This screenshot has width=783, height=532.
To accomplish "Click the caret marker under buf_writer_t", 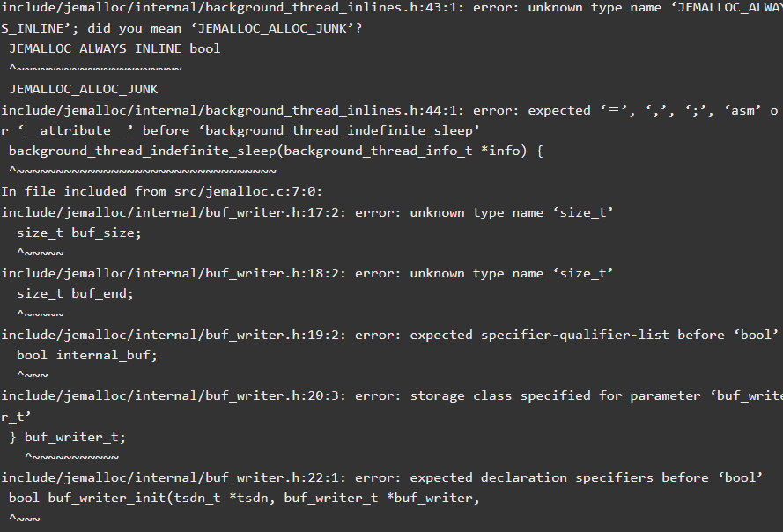I will pyautogui.click(x=72, y=457).
